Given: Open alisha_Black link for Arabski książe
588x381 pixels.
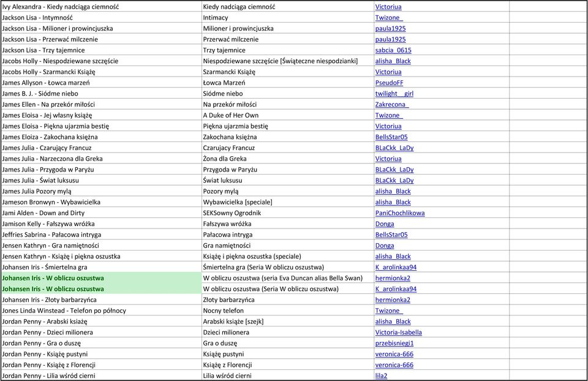Looking at the screenshot, I should 393,322.
